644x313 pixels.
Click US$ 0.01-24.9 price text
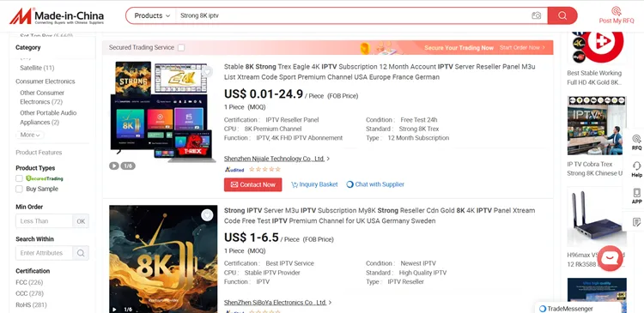[x=264, y=94]
